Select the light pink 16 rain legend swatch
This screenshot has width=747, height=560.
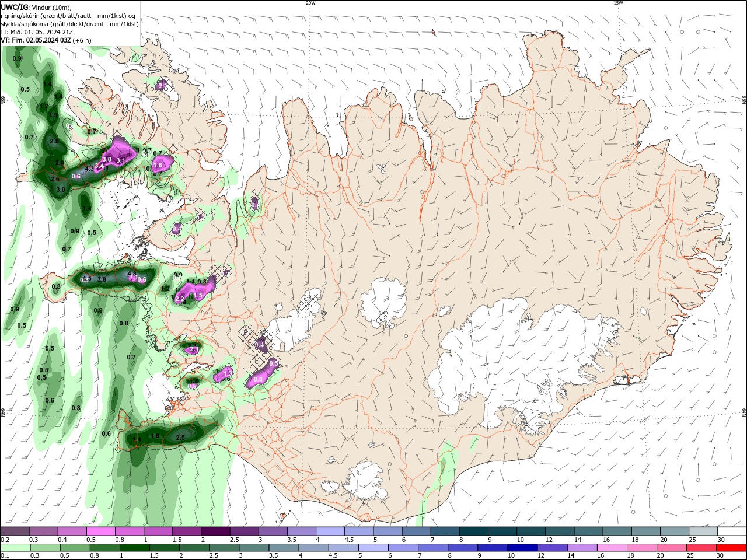coord(612,548)
